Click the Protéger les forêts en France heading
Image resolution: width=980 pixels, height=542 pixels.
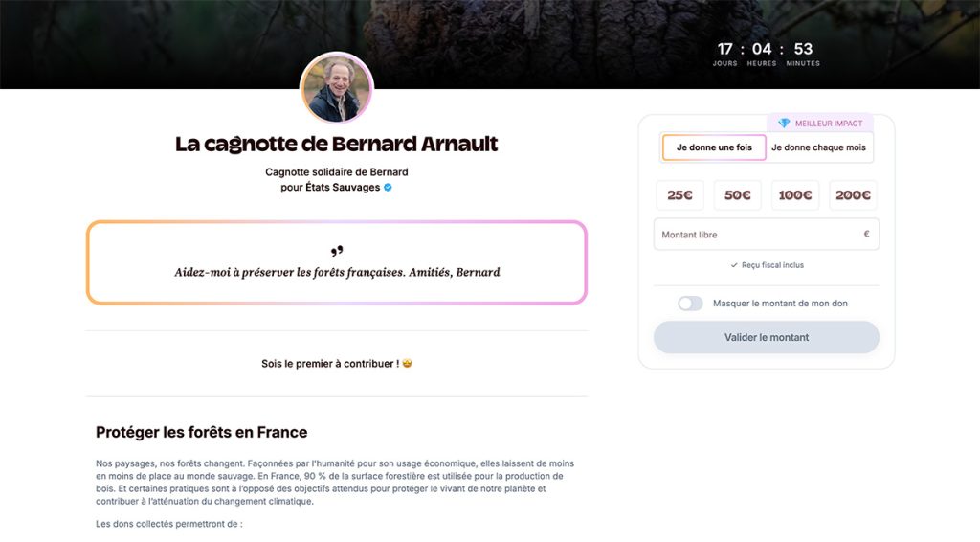click(x=201, y=433)
